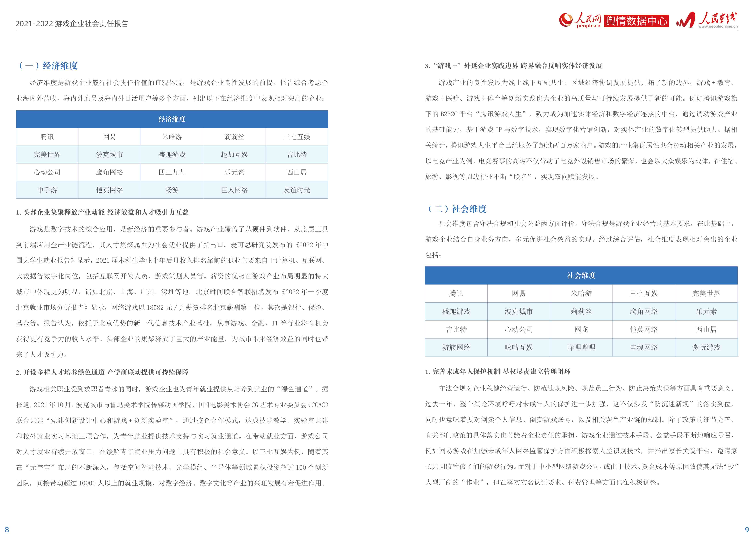Click the 2021-2022 游戏企业社会责任报告 header title
The image size is (756, 536).
pyautogui.click(x=72, y=23)
